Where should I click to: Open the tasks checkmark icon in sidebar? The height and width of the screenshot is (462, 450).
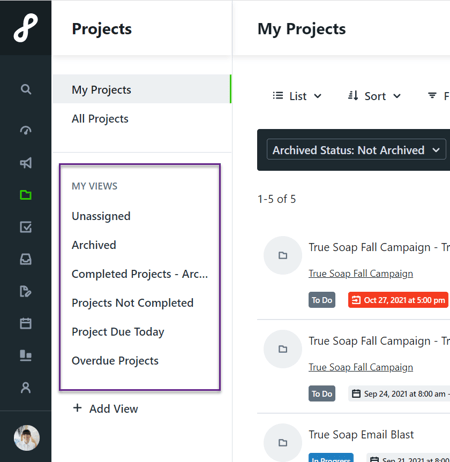click(26, 227)
